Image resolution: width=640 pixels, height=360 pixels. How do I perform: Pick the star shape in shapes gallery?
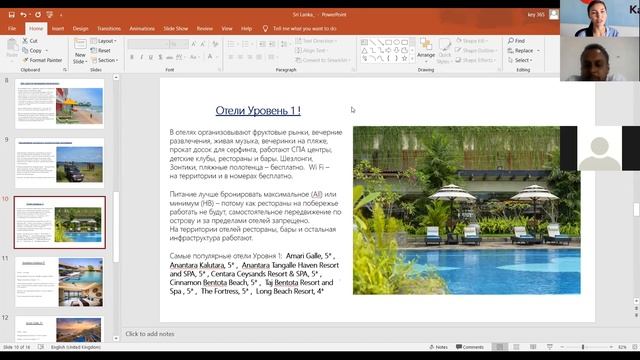(x=404, y=59)
